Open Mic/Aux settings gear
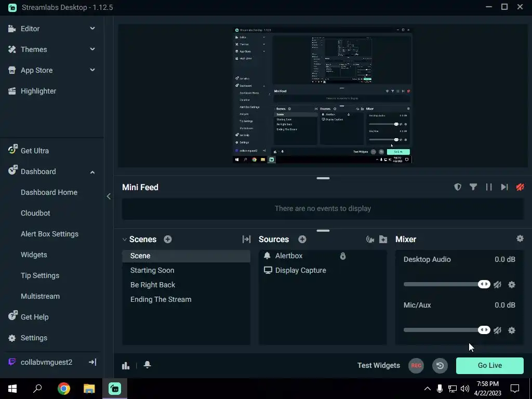This screenshot has height=399, width=532. tap(512, 330)
